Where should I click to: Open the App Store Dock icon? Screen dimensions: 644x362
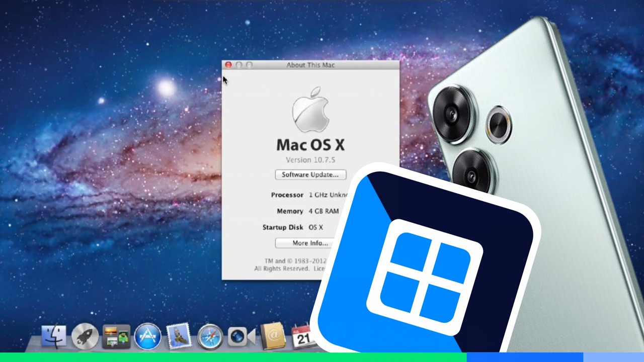[148, 336]
